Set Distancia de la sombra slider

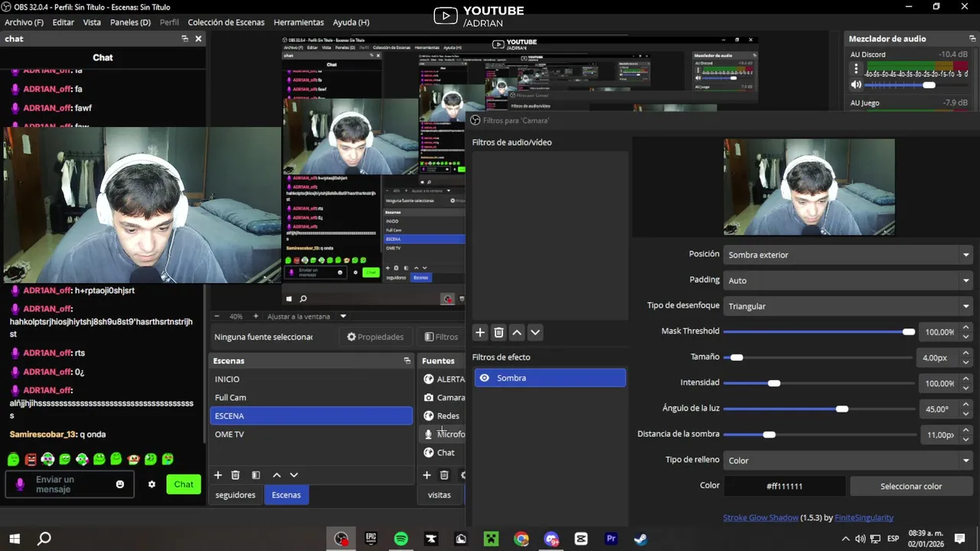point(819,435)
